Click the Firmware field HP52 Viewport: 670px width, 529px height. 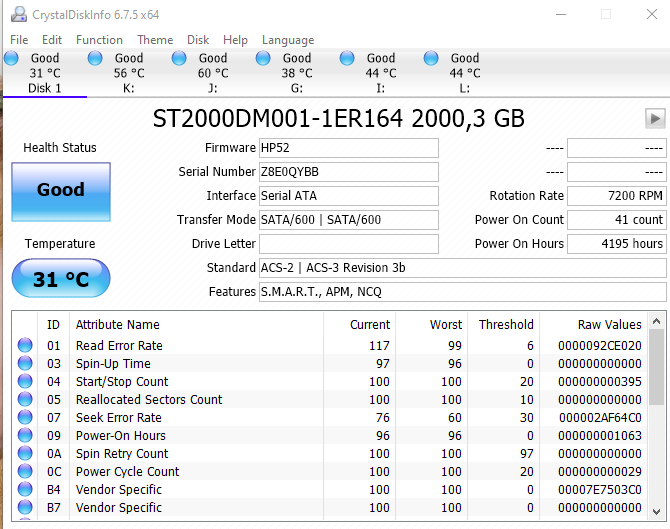349,148
